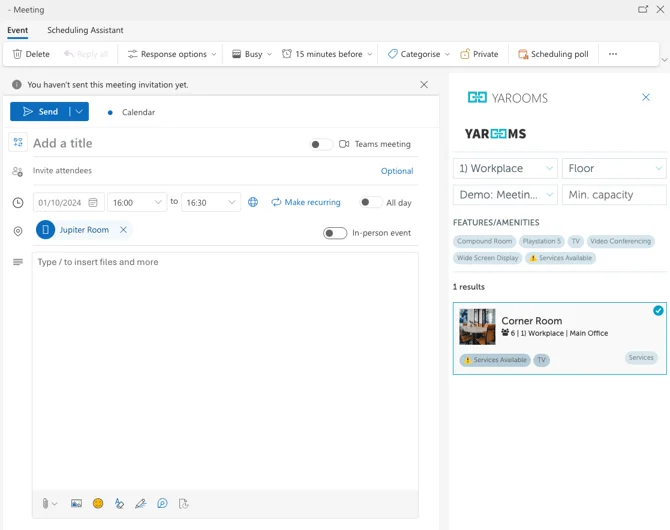Open the Send options arrow
The width and height of the screenshot is (670, 530).
(x=79, y=112)
